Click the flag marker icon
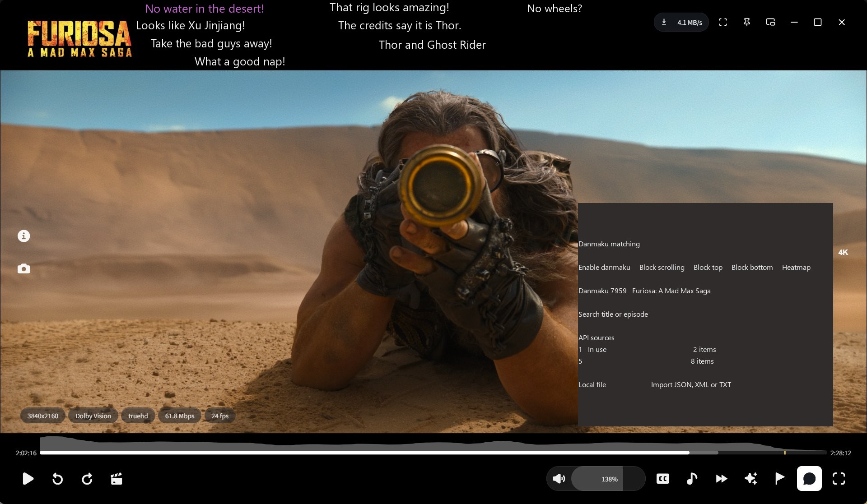The height and width of the screenshot is (504, 867). pos(780,479)
